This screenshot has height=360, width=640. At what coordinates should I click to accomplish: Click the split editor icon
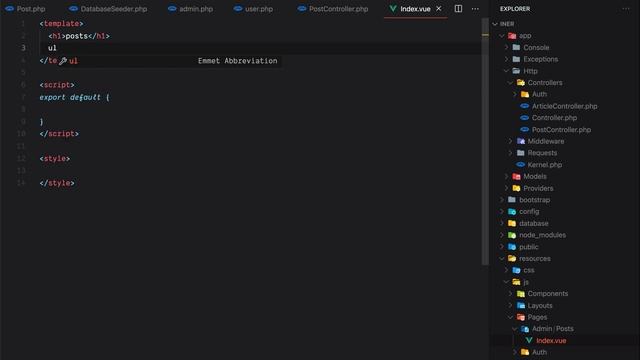[x=458, y=9]
